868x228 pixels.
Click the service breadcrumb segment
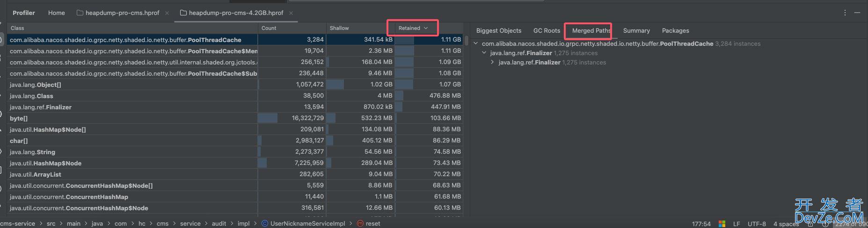[190, 224]
